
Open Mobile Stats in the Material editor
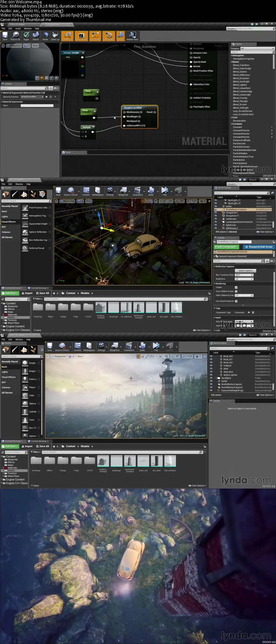tap(132, 36)
